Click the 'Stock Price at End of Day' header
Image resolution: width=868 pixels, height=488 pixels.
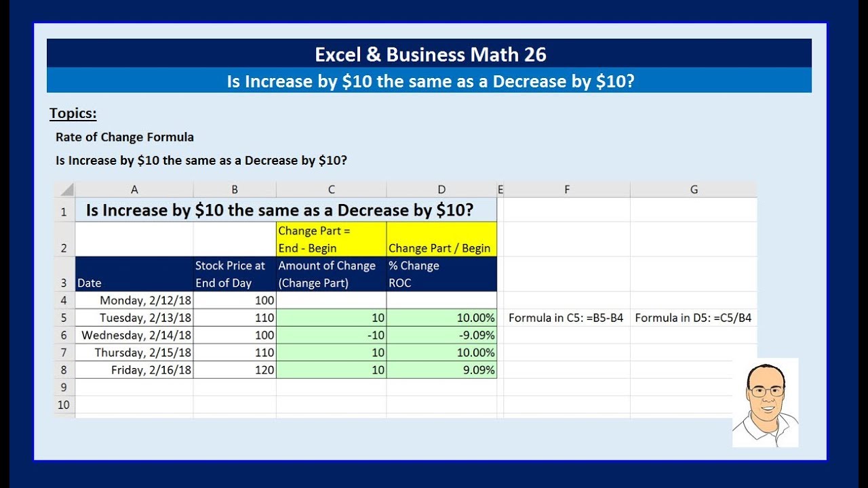point(235,274)
